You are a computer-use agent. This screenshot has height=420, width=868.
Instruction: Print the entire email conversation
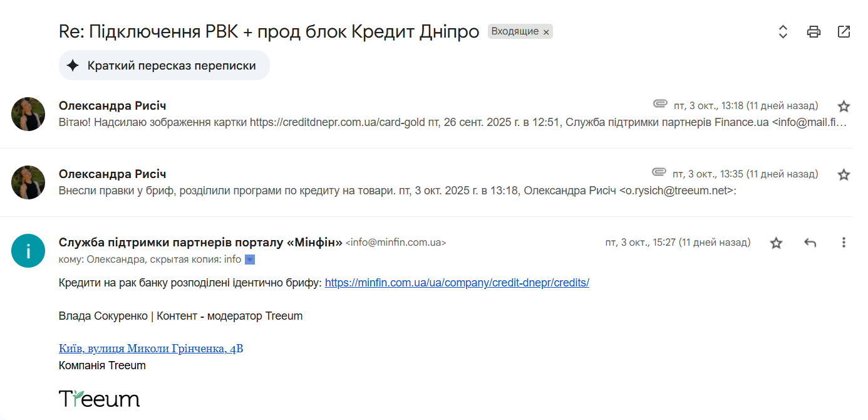coord(814,32)
